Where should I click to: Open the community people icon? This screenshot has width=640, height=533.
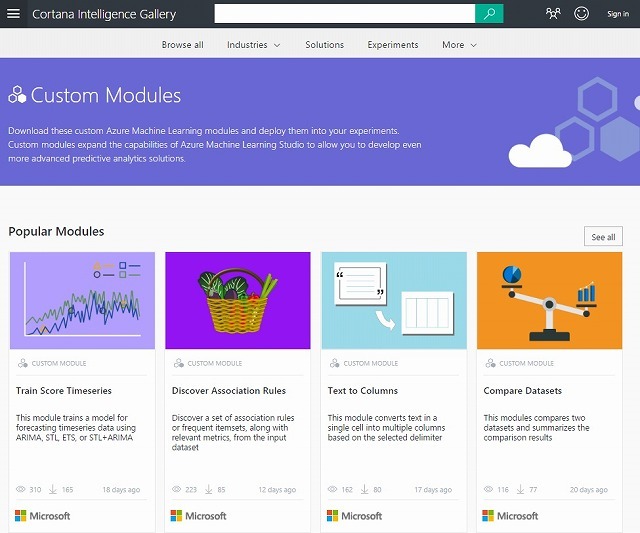tap(554, 14)
